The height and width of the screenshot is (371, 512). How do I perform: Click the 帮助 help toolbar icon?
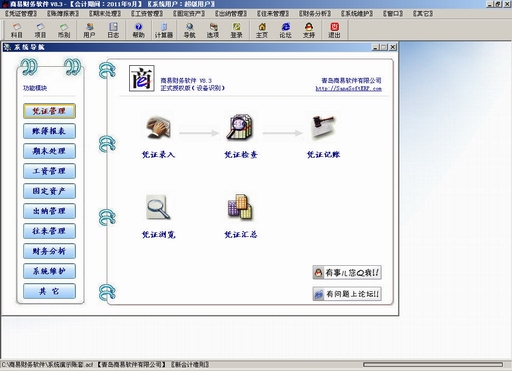pyautogui.click(x=139, y=30)
